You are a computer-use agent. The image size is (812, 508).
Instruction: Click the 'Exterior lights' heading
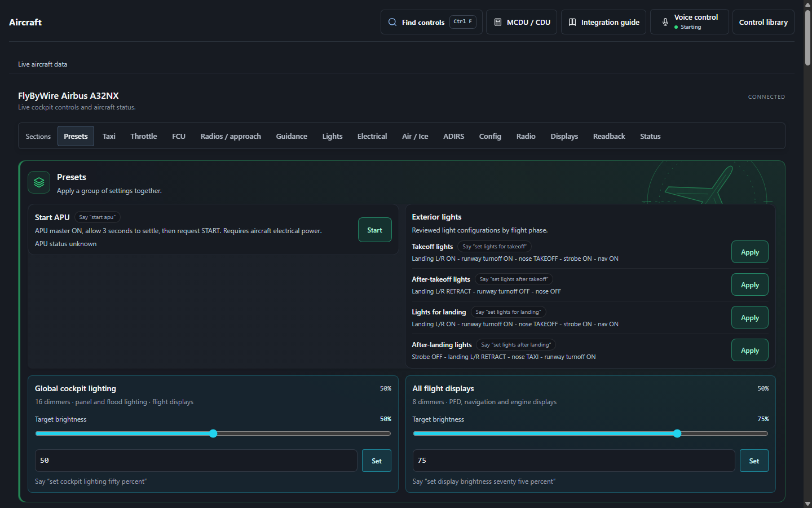tap(436, 217)
